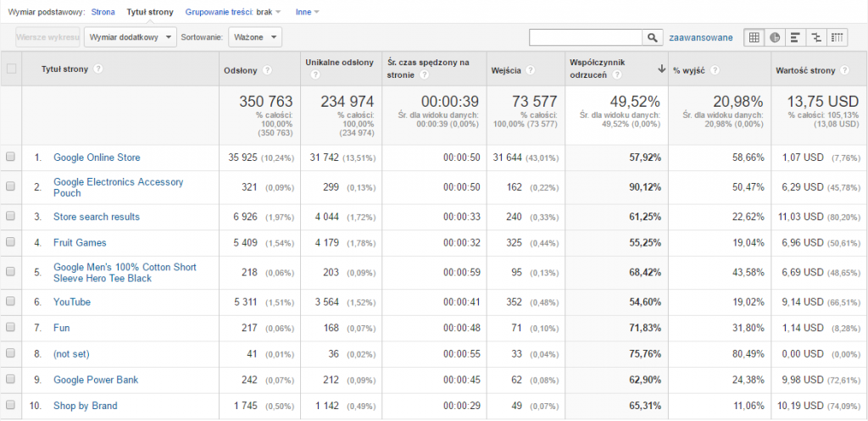The width and height of the screenshot is (868, 421).
Task: Check the YouTube row
Action: tap(10, 302)
